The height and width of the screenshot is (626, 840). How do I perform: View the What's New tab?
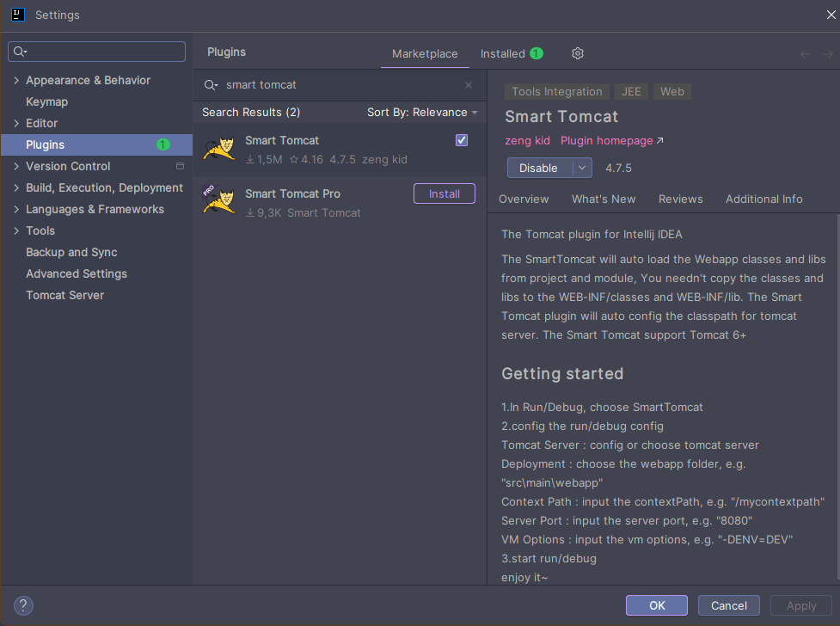pyautogui.click(x=604, y=199)
